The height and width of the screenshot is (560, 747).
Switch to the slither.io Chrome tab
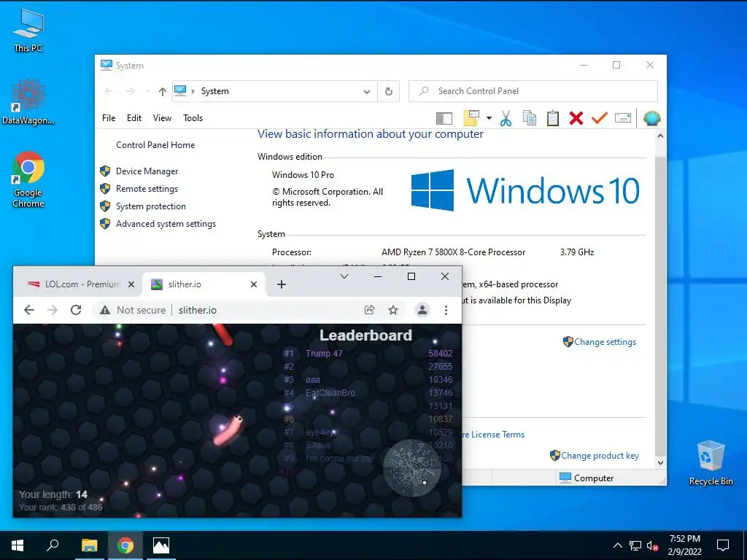point(205,284)
